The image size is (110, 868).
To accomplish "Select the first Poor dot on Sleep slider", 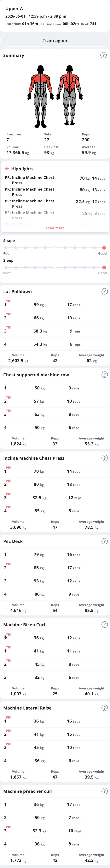I will pyautogui.click(x=6, y=268).
